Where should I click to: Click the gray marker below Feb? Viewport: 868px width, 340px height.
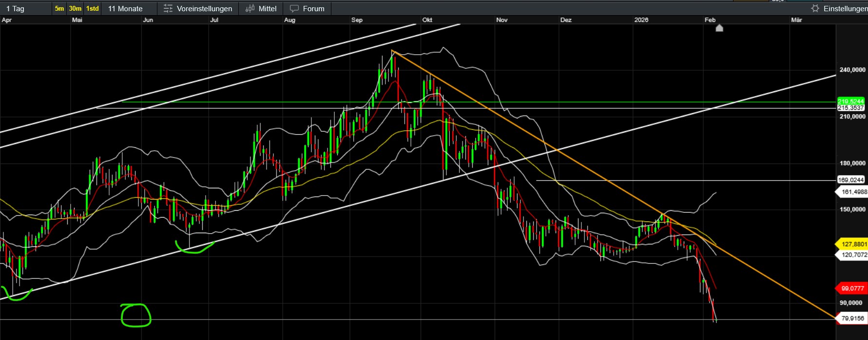719,28
